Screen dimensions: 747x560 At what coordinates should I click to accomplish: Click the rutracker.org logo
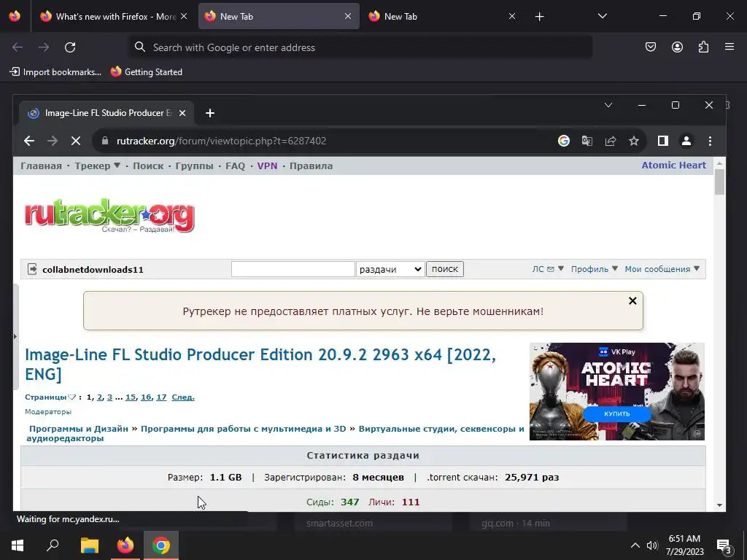click(x=109, y=215)
